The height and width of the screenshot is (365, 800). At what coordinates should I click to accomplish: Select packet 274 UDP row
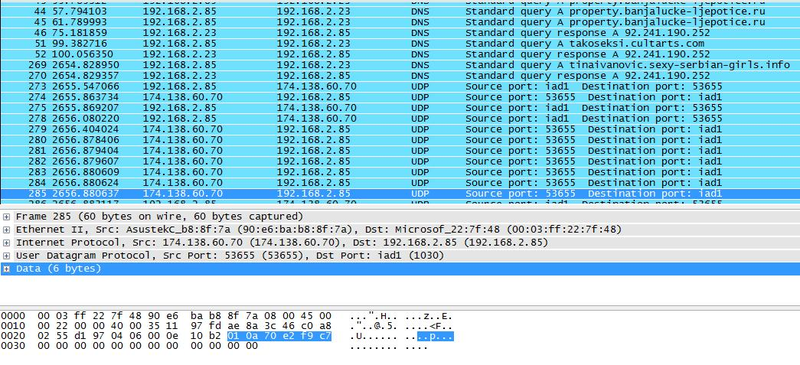coord(400,97)
